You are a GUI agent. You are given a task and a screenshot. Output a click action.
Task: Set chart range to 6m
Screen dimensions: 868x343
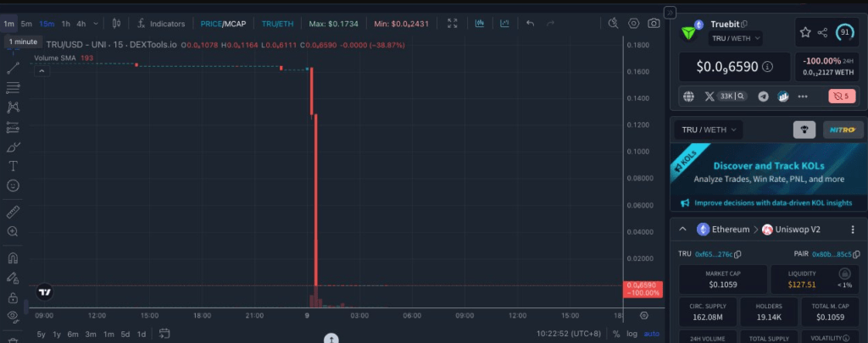point(73,335)
